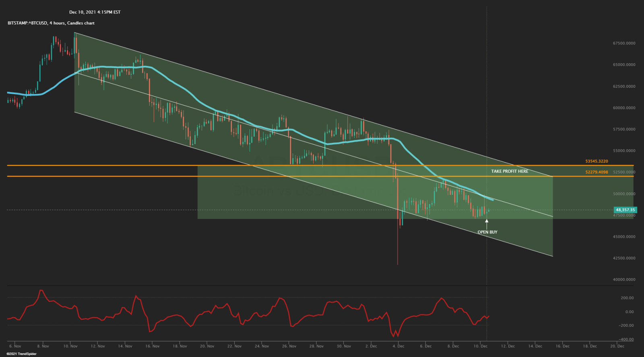Click the 65000.0000 price axis label

click(x=624, y=65)
